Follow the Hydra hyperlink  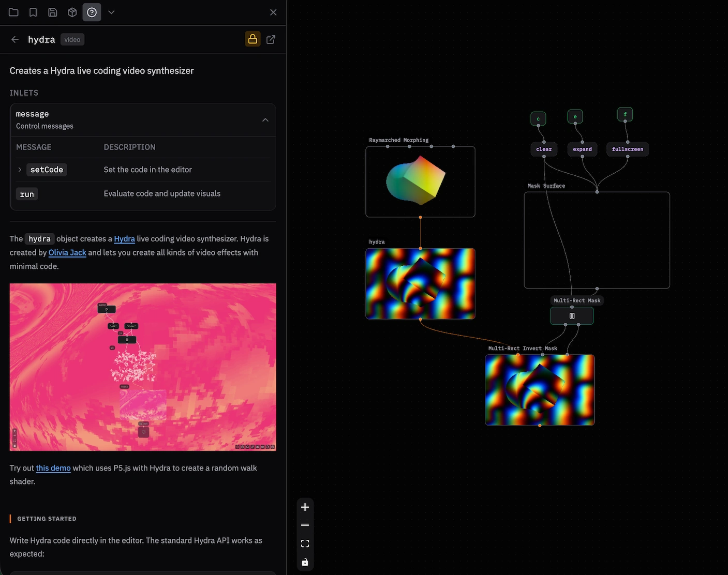coord(124,239)
